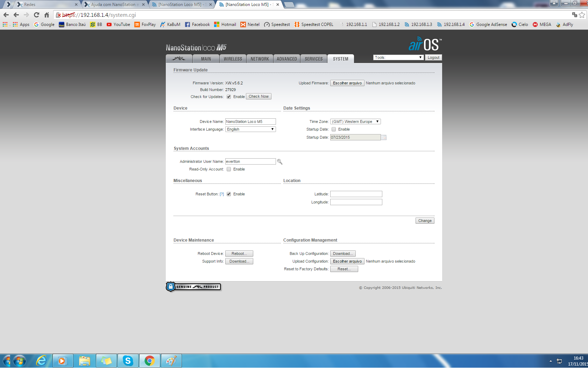Viewport: 588px width, 368px height.
Task: Switch to the Redes browser tab
Action: click(47, 5)
